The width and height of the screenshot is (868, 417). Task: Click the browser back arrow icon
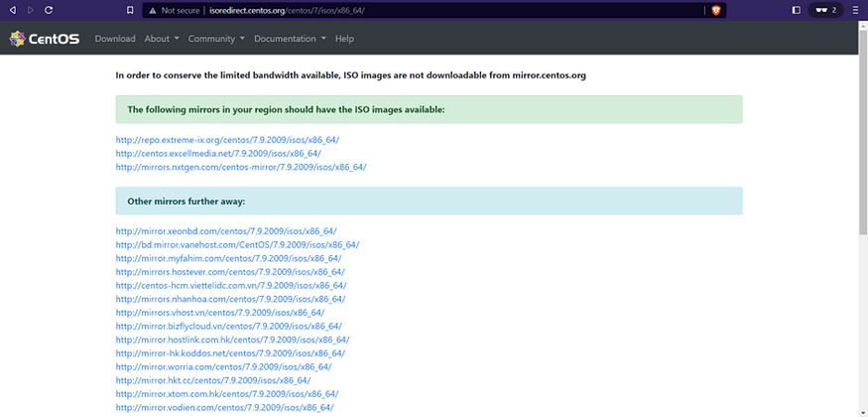coord(13,10)
